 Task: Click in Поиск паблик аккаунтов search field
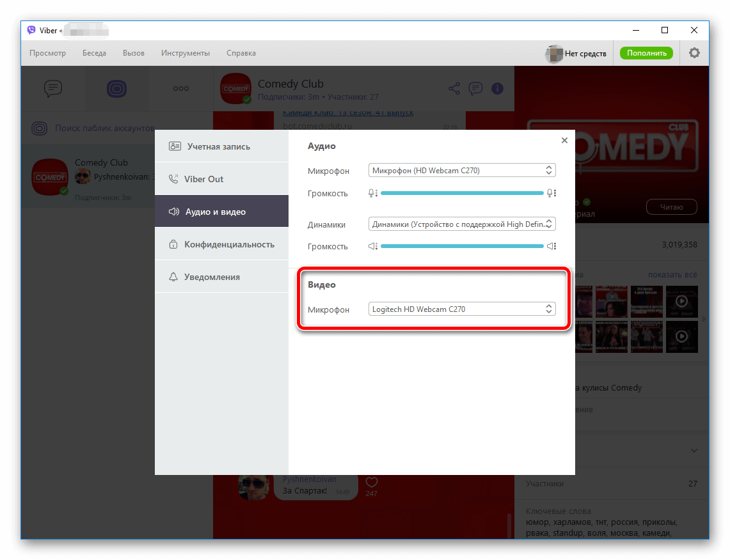coord(104,128)
